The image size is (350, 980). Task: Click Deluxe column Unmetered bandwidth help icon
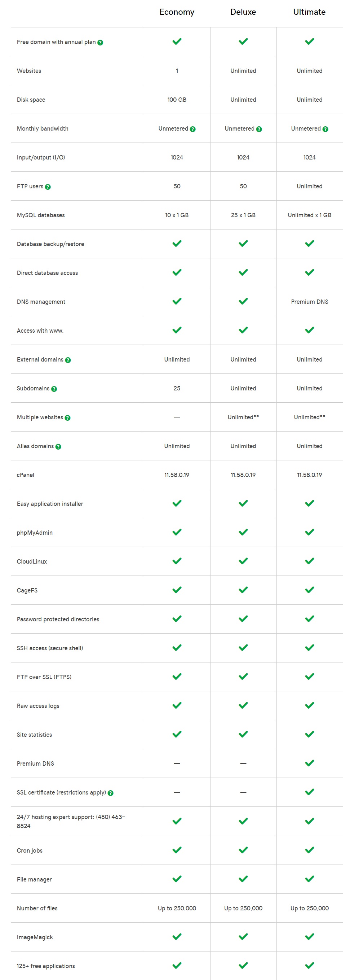click(259, 129)
